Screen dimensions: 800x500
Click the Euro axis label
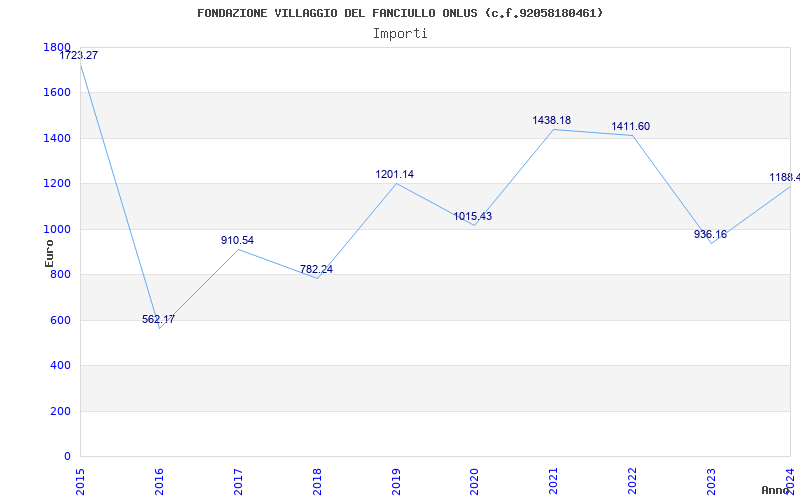pos(49,253)
